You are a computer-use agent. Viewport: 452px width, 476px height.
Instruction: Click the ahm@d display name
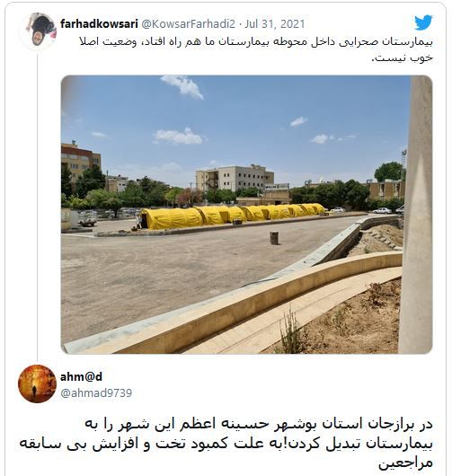point(81,376)
